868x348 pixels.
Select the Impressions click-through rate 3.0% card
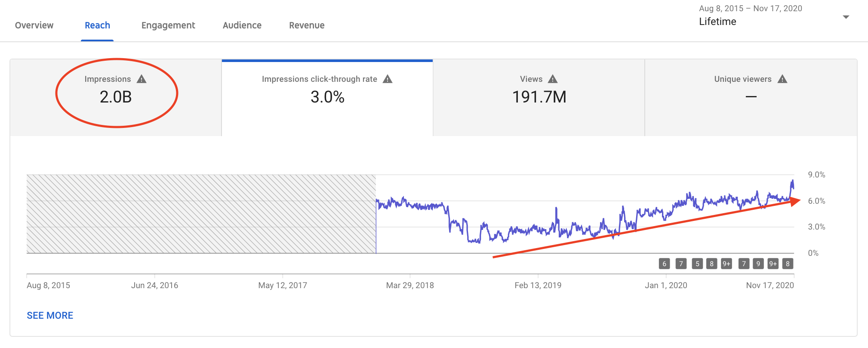pyautogui.click(x=327, y=98)
